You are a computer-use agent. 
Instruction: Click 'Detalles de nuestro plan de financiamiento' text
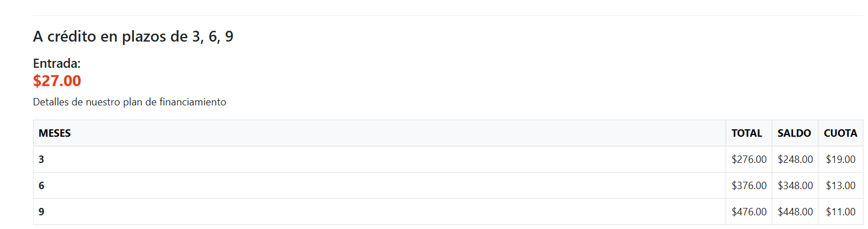tap(130, 102)
